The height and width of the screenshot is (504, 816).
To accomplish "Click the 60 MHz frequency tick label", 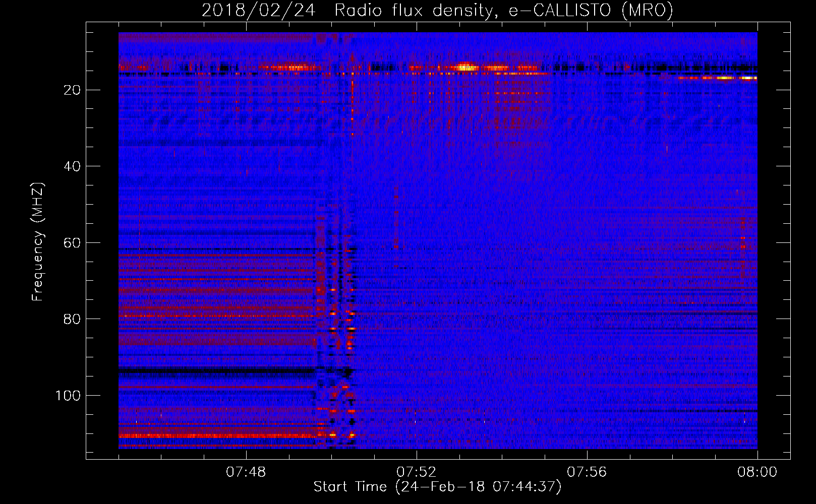I will pos(73,243).
